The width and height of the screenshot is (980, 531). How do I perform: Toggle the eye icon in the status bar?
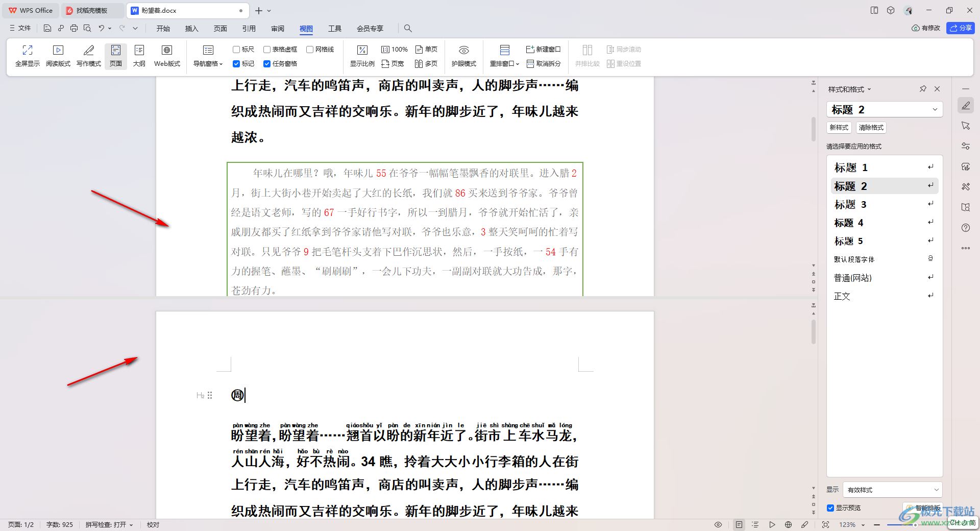coord(718,524)
